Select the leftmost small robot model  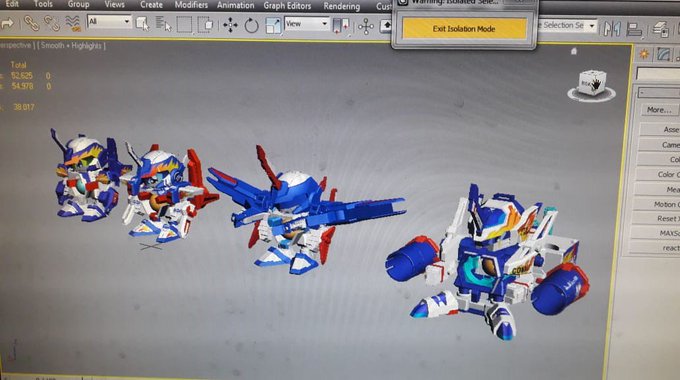click(x=87, y=176)
